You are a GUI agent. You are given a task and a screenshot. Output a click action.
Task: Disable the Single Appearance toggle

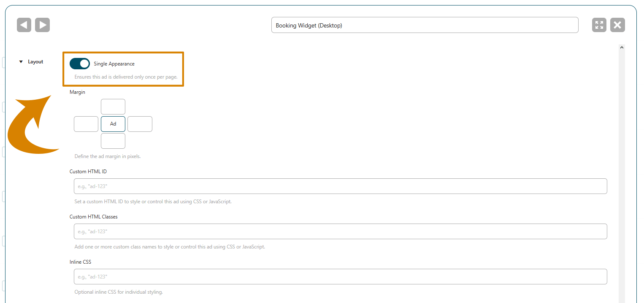click(x=80, y=64)
